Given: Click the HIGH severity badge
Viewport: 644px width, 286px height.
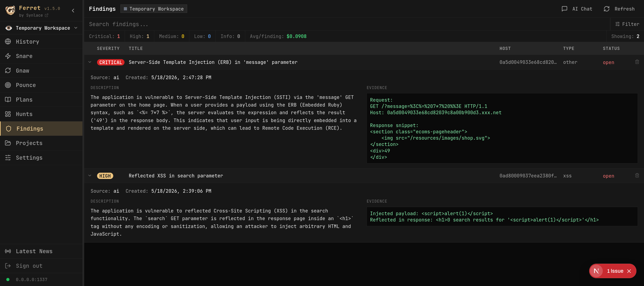Looking at the screenshot, I should tap(105, 176).
